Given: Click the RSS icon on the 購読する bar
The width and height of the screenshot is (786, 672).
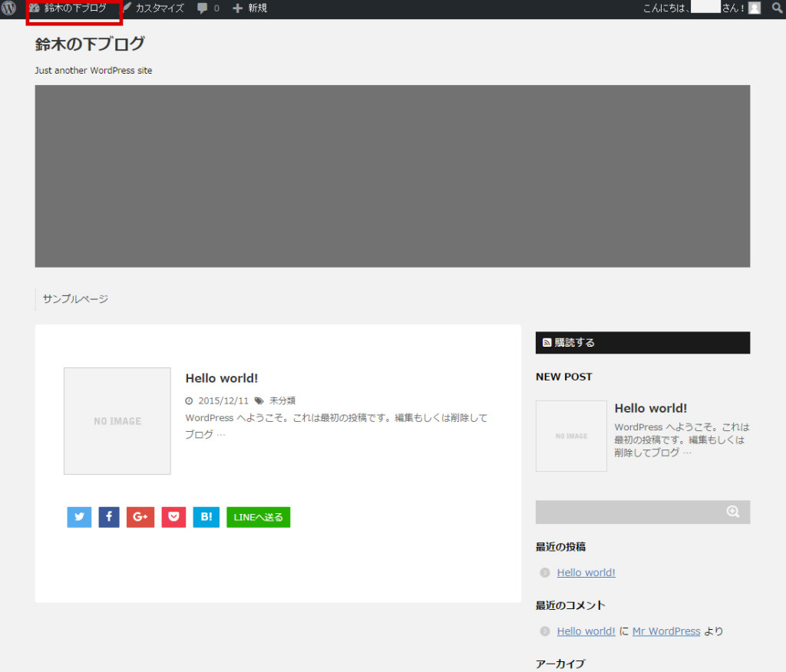Looking at the screenshot, I should (x=547, y=342).
